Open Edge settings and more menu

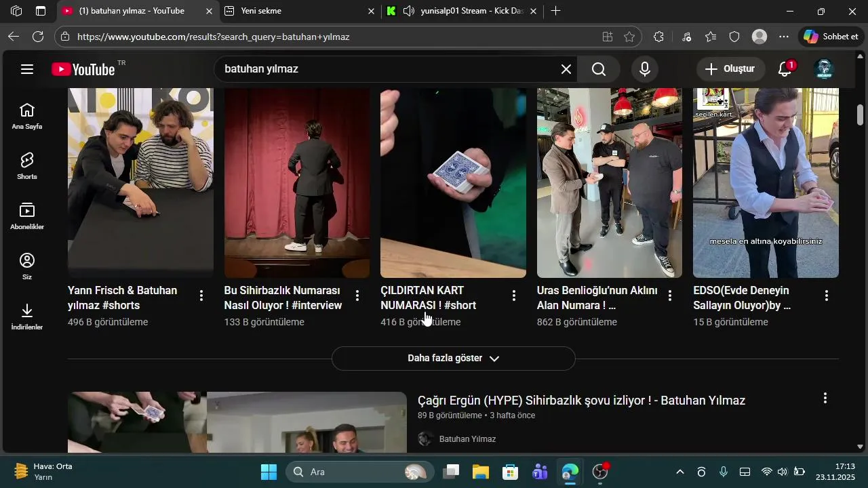coord(784,37)
